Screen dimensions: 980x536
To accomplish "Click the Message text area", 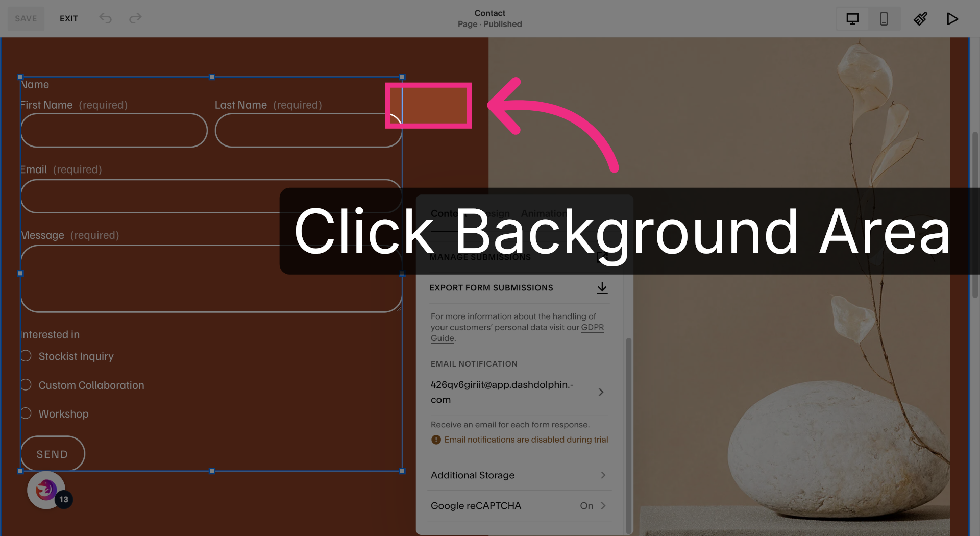I will pos(211,279).
